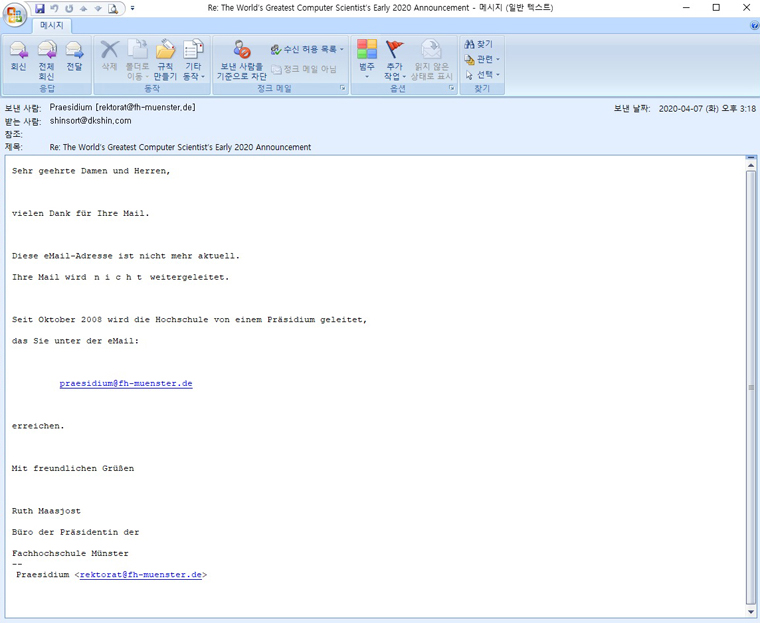Open rektorat@fh-muenster.de signature link
The width and height of the screenshot is (760, 623).
(141, 575)
